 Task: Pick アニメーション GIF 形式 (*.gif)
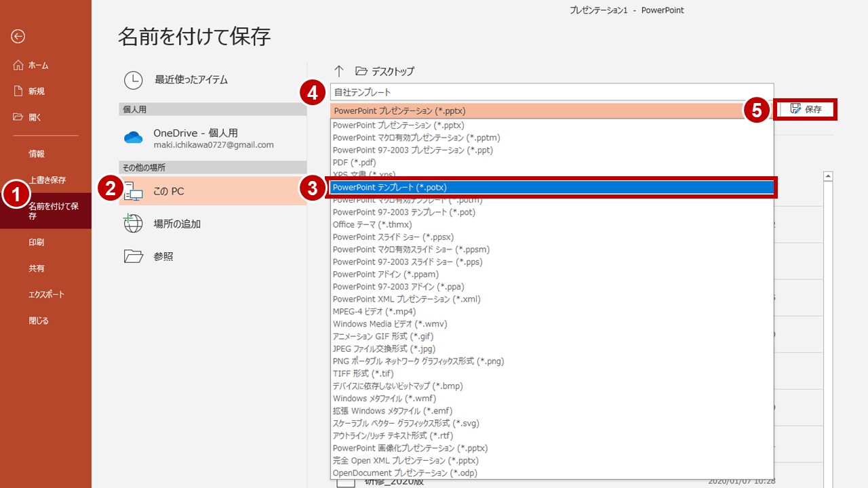coord(552,336)
